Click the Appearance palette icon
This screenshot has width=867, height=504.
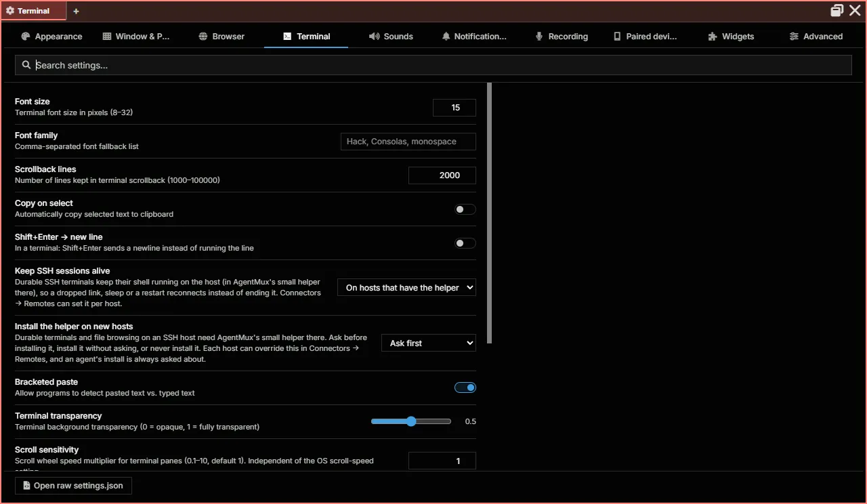pos(26,37)
